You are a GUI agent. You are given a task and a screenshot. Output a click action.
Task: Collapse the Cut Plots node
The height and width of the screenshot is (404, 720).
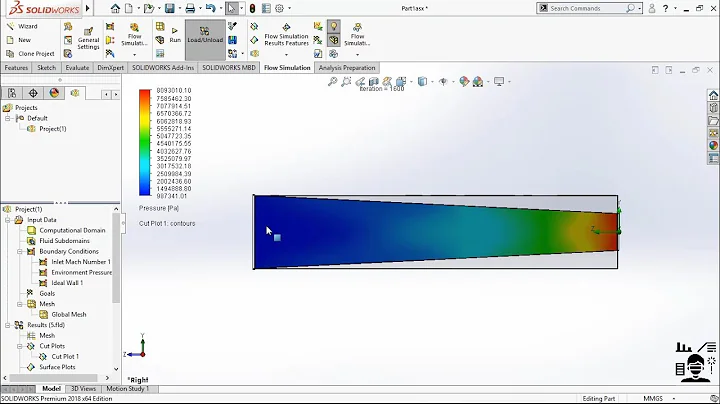[20, 346]
